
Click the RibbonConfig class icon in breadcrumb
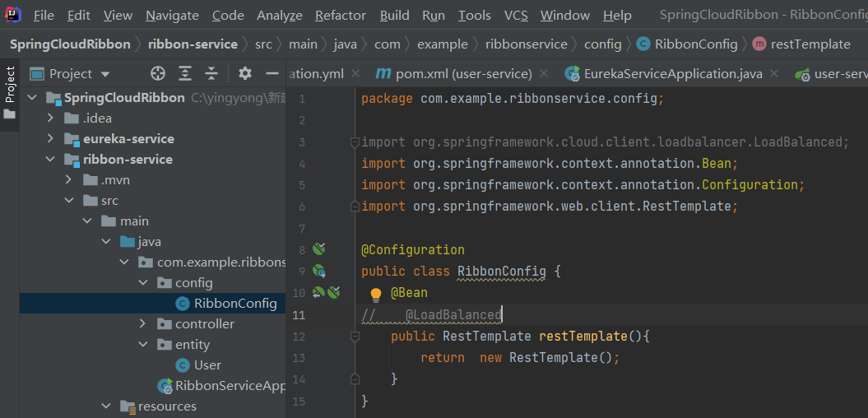[643, 44]
